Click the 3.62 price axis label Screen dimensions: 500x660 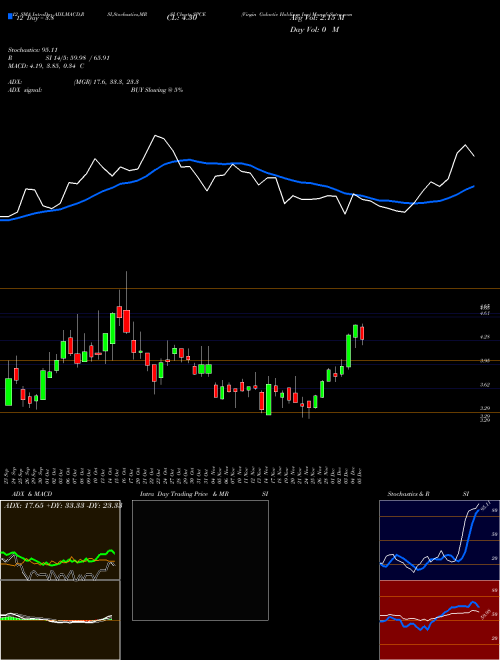tap(485, 384)
